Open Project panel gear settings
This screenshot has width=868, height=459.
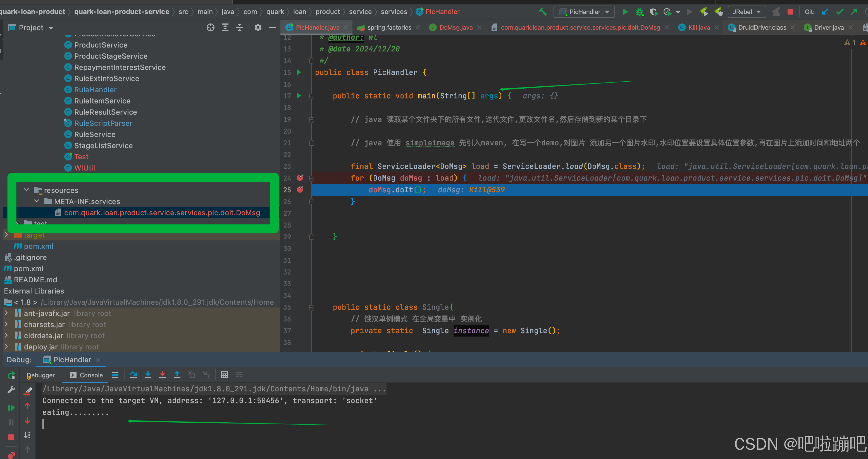tap(258, 28)
